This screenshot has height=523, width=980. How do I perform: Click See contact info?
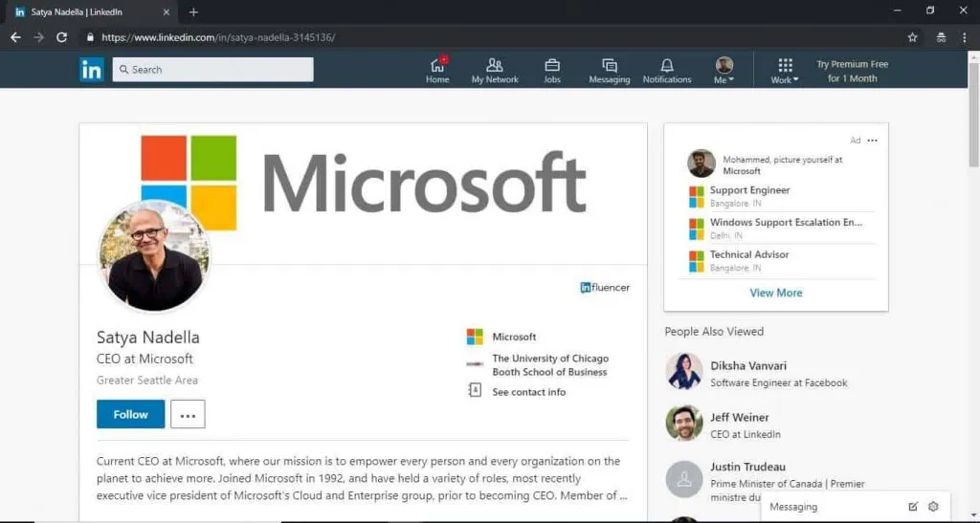(528, 392)
